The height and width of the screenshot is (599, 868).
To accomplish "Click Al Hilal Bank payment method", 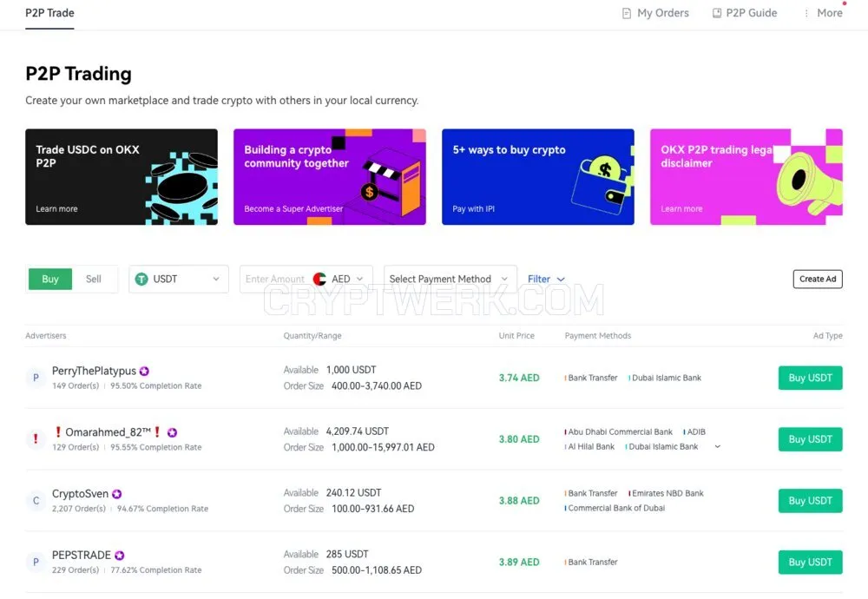I will pos(590,447).
